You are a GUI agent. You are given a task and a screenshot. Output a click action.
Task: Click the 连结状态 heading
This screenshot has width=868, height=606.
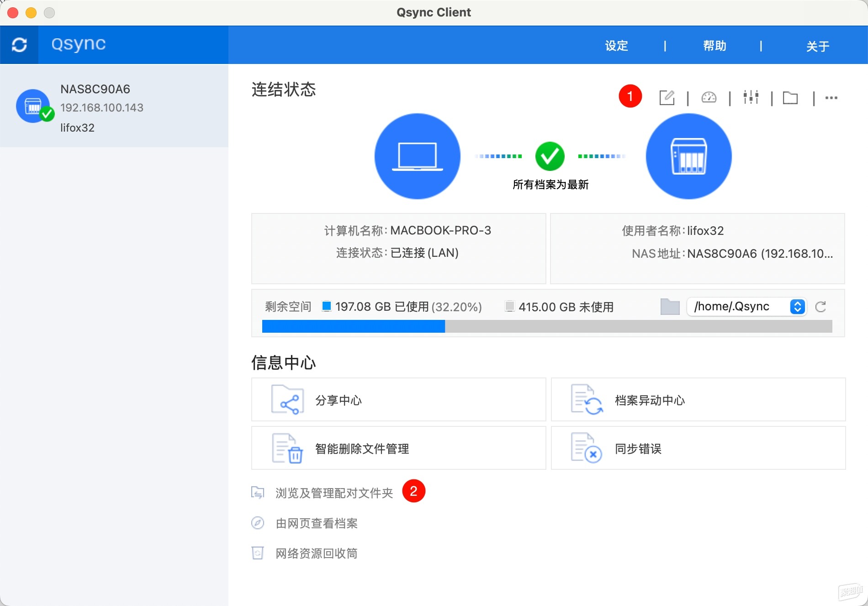tap(284, 90)
